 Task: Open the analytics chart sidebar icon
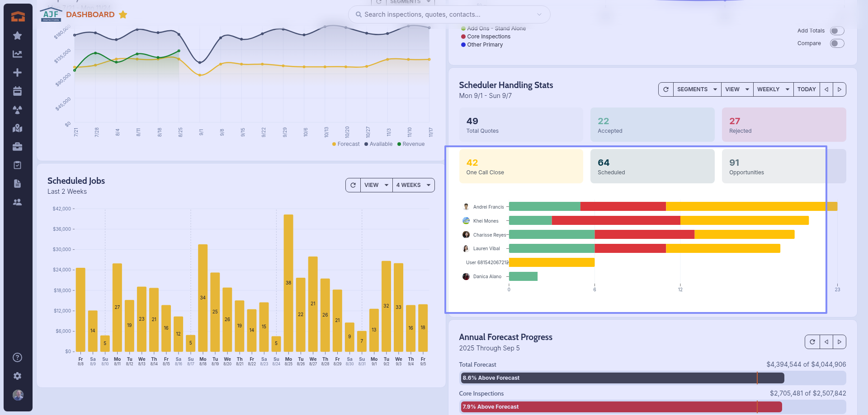coord(17,54)
